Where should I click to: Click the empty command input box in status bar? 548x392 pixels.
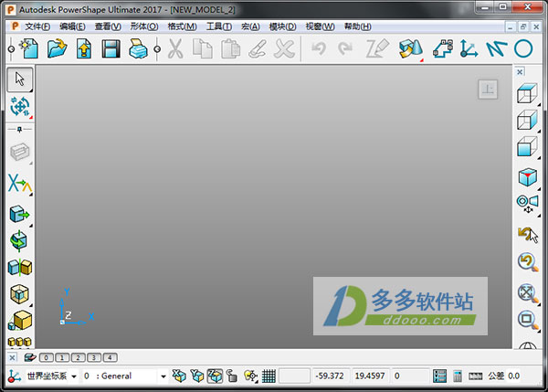294,376
